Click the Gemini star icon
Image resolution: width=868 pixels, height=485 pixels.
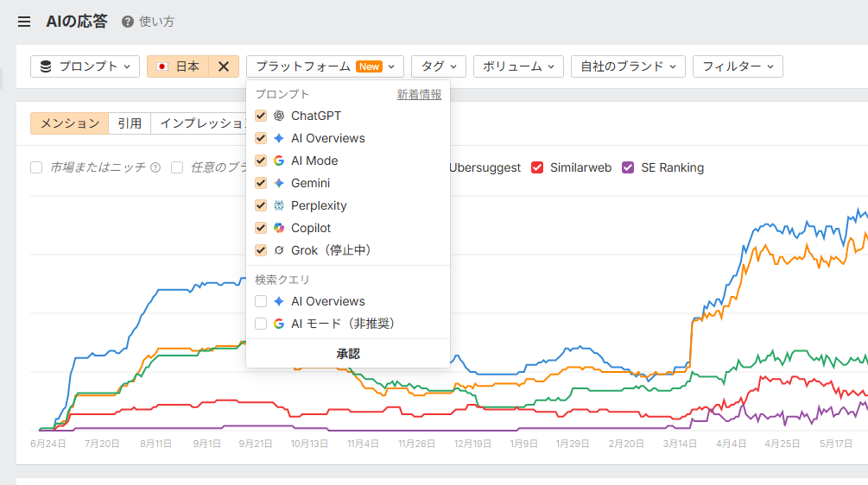pos(279,183)
